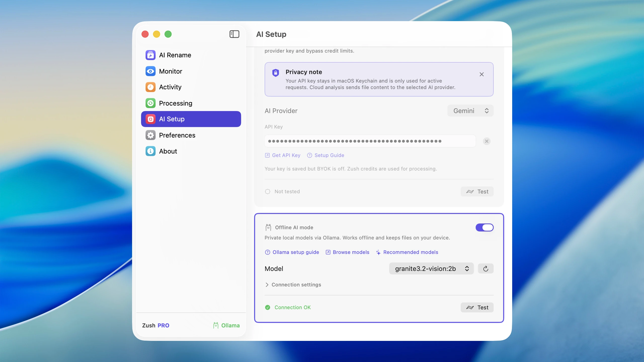Click the green Connection OK checkmark icon

(268, 307)
